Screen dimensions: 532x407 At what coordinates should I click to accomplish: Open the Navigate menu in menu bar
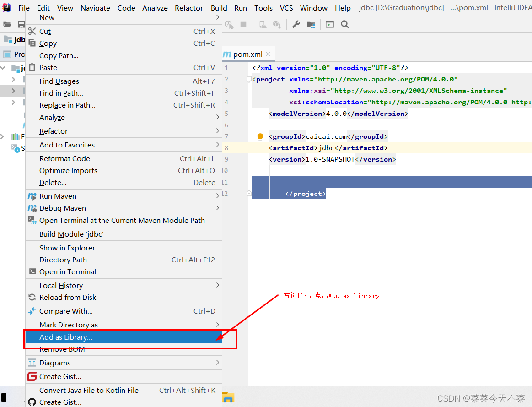pyautogui.click(x=95, y=8)
